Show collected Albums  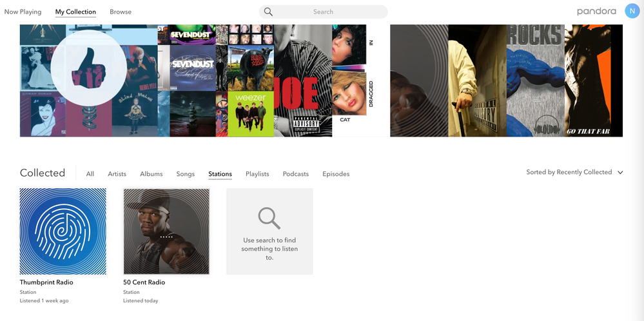point(151,174)
